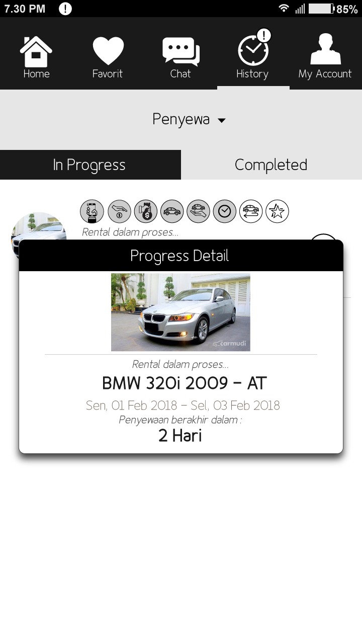Click the Progress Detail header bar
The width and height of the screenshot is (362, 644).
[181, 256]
